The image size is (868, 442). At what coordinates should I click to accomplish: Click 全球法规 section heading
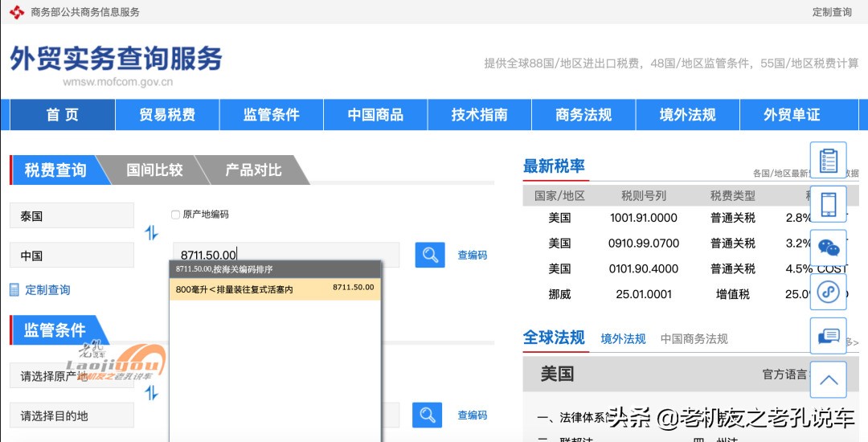coord(554,338)
